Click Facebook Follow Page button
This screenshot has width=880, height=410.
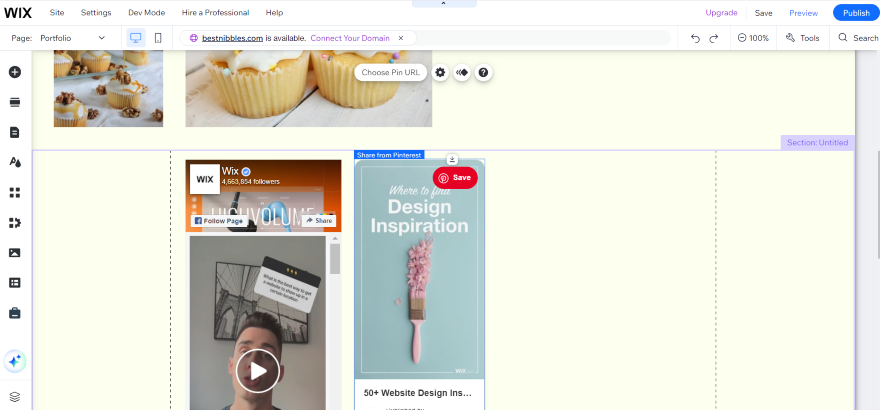218,221
